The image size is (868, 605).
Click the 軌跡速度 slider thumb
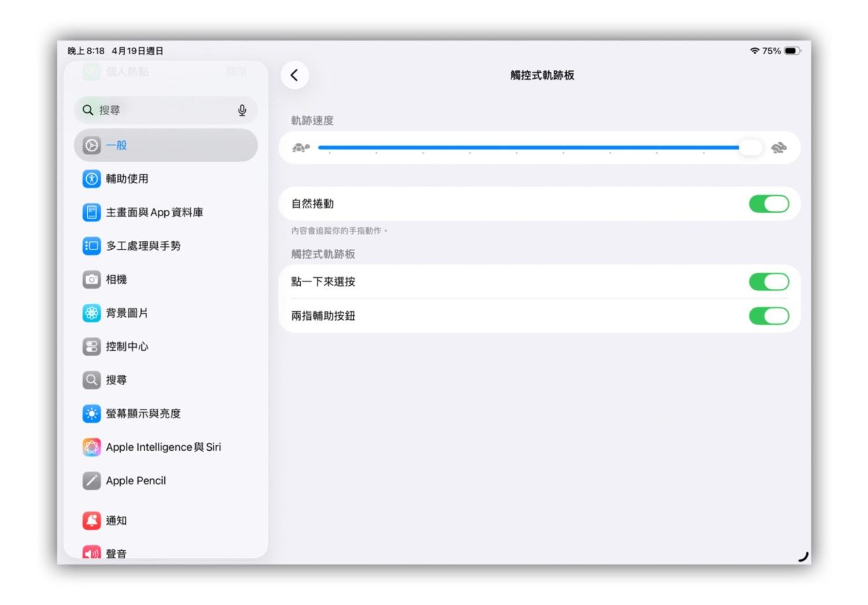(750, 148)
